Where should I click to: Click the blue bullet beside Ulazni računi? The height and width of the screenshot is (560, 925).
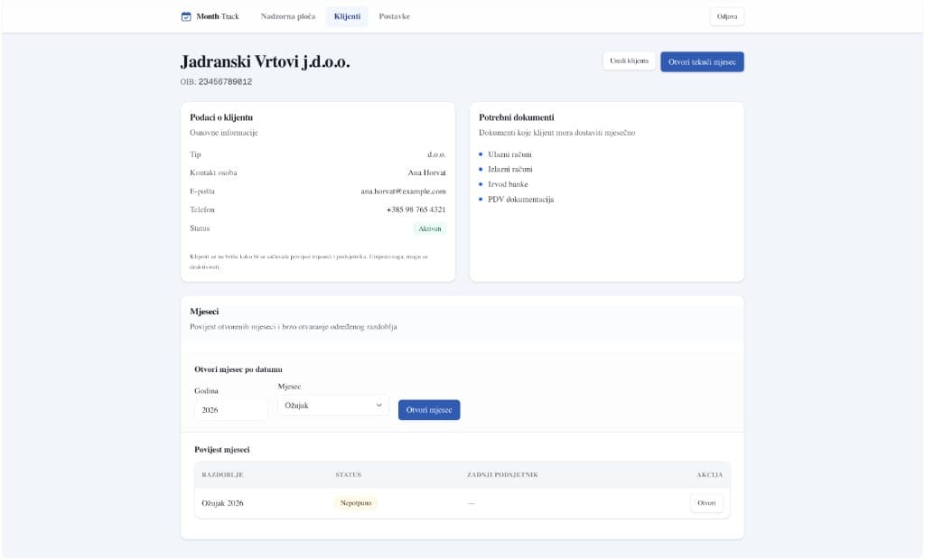tap(481, 154)
